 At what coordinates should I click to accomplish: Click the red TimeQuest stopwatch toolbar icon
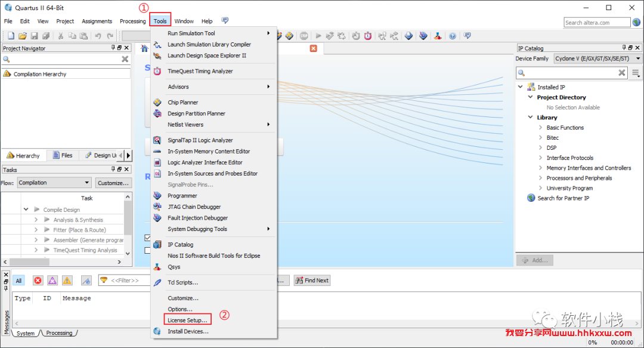(x=368, y=36)
